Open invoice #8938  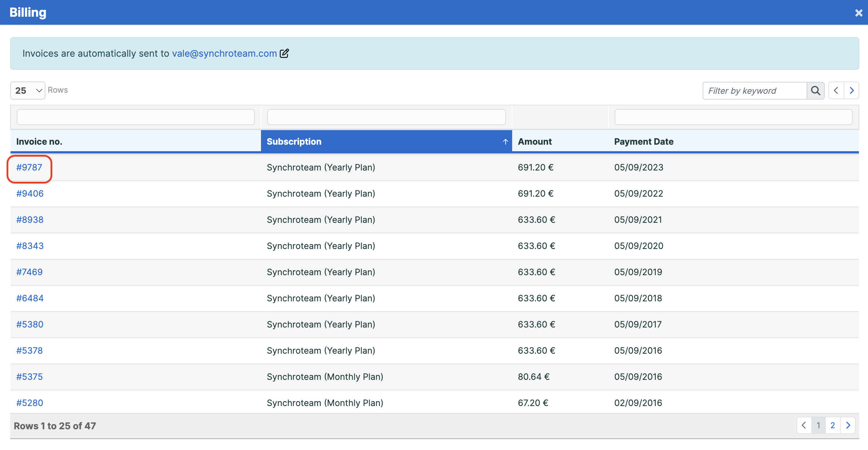pos(30,220)
